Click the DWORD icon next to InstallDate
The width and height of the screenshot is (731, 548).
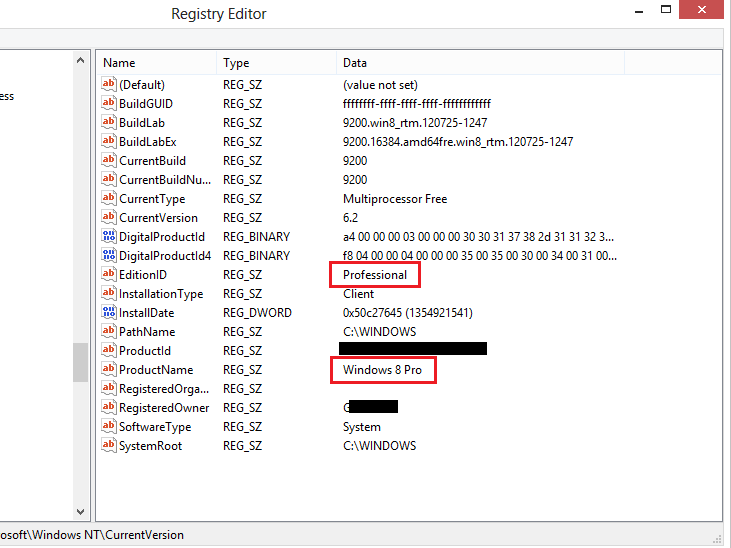[x=109, y=313]
